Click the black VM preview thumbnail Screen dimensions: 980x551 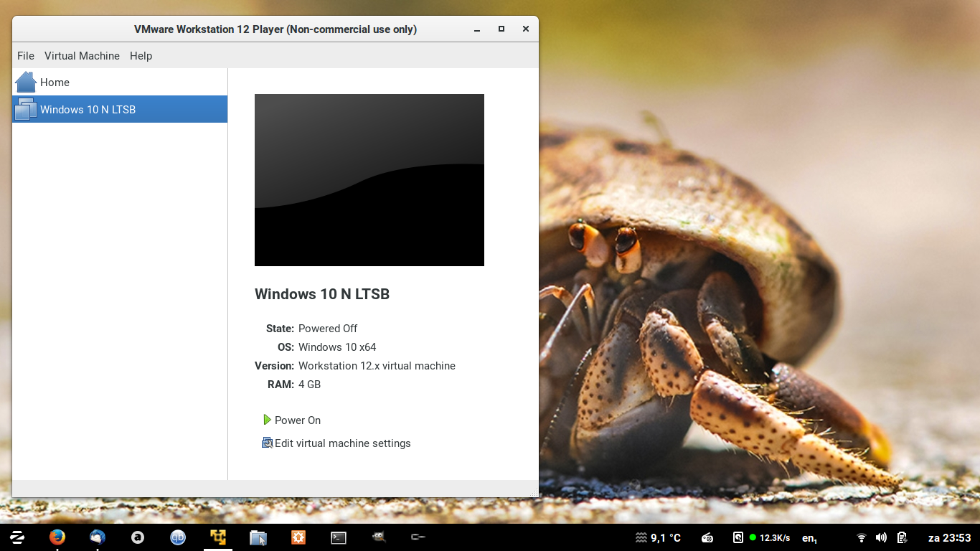click(369, 180)
